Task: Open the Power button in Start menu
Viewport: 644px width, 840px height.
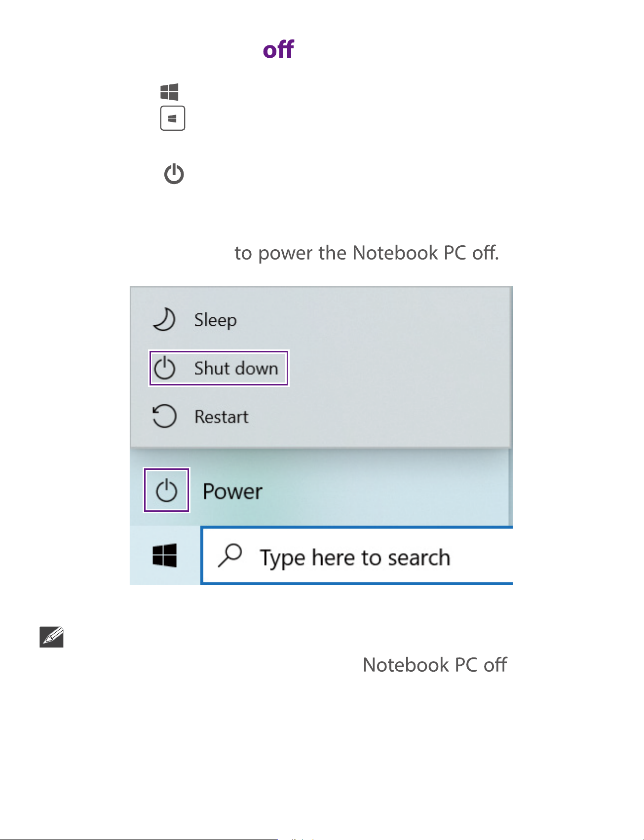Action: 166,490
